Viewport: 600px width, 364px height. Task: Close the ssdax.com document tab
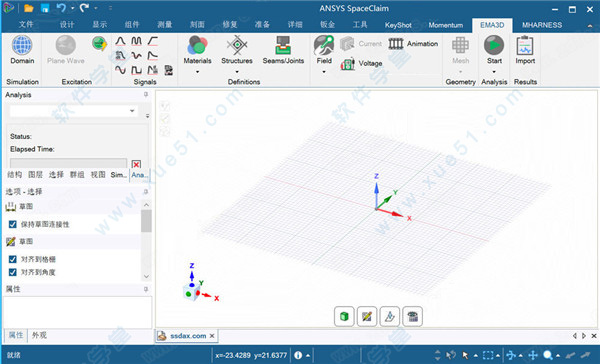tap(212, 336)
